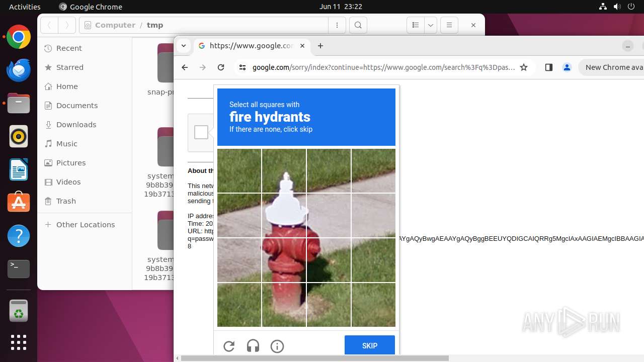Open Files main hamburger menu

coord(449,25)
